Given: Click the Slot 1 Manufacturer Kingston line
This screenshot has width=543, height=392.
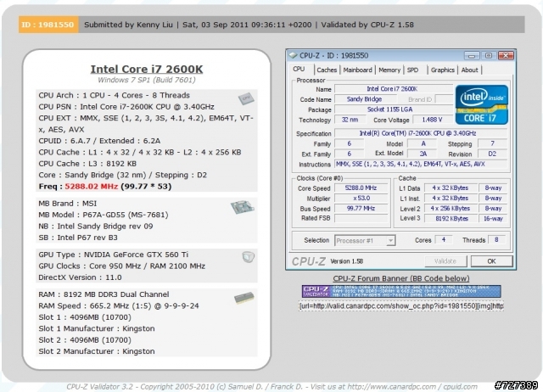Looking at the screenshot, I should (97, 328).
